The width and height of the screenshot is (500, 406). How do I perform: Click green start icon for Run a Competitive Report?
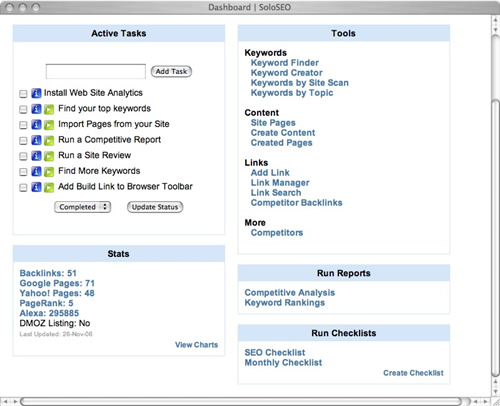point(49,141)
